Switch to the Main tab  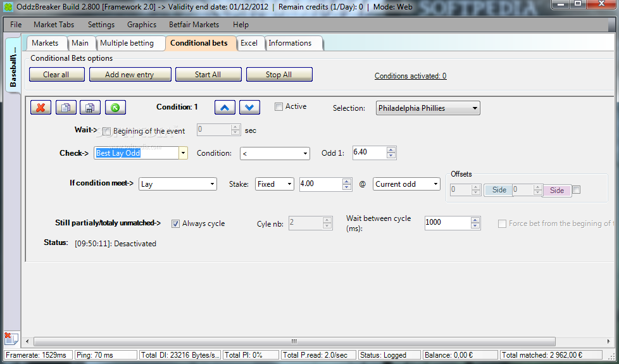click(80, 43)
